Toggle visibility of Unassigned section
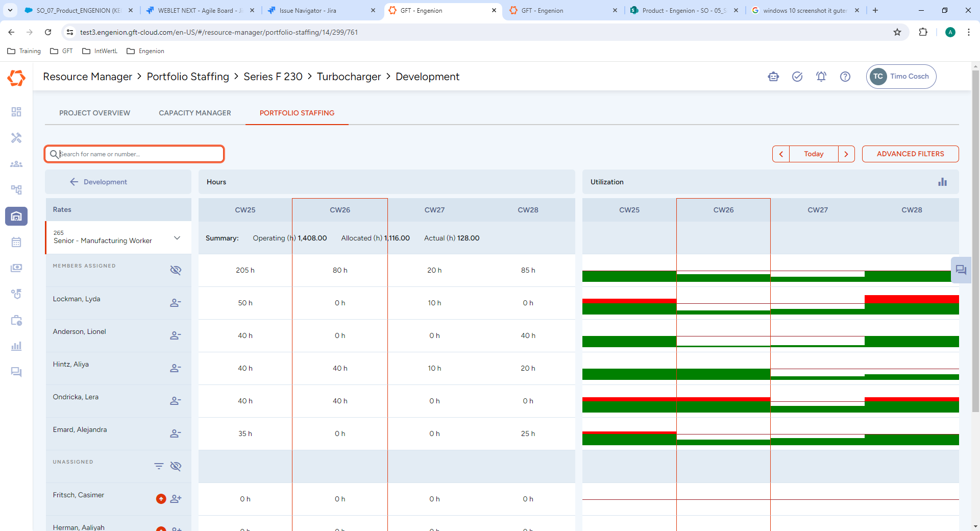Image resolution: width=980 pixels, height=531 pixels. click(x=176, y=466)
